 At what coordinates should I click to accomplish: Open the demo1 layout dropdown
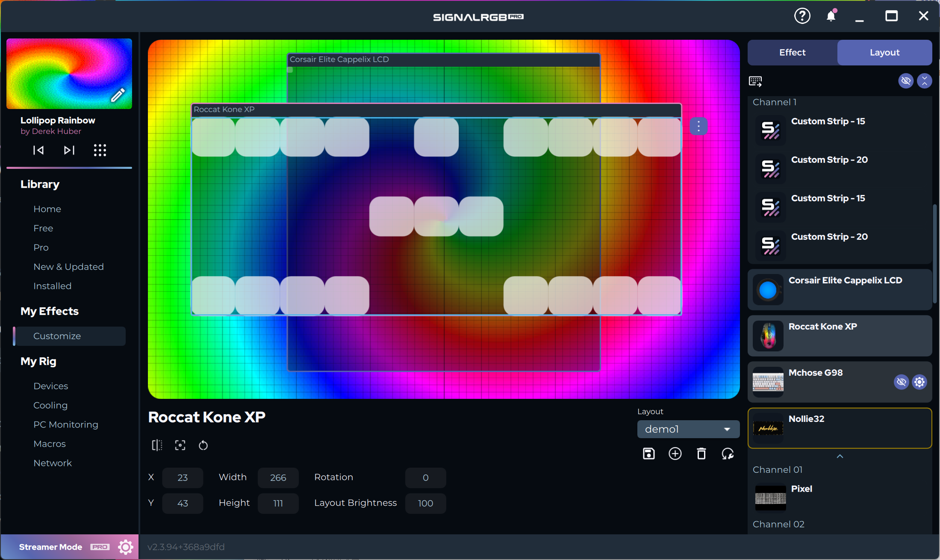(x=688, y=429)
